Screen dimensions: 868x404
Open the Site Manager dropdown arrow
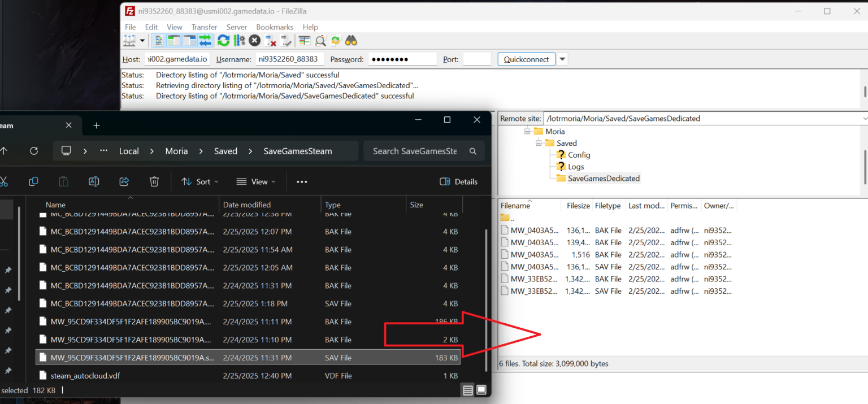[142, 41]
